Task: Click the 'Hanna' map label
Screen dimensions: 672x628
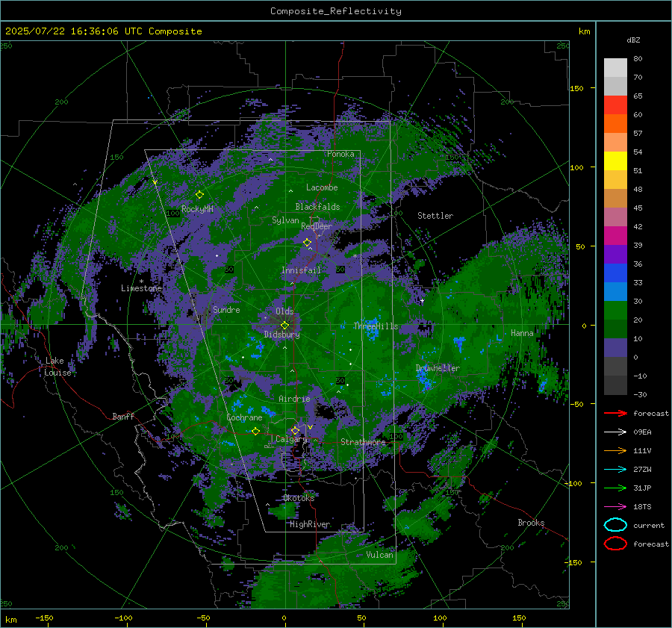Action: pos(522,333)
